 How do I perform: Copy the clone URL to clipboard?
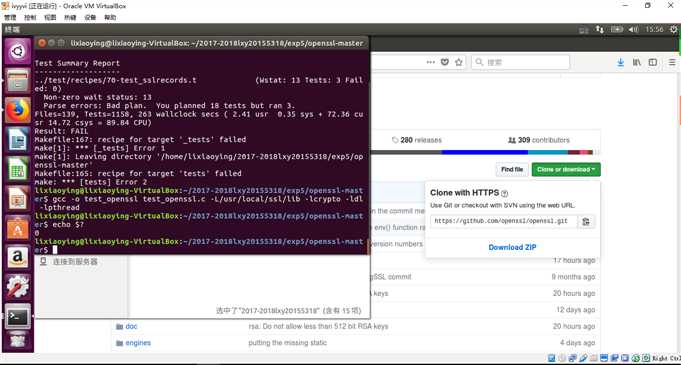(586, 221)
